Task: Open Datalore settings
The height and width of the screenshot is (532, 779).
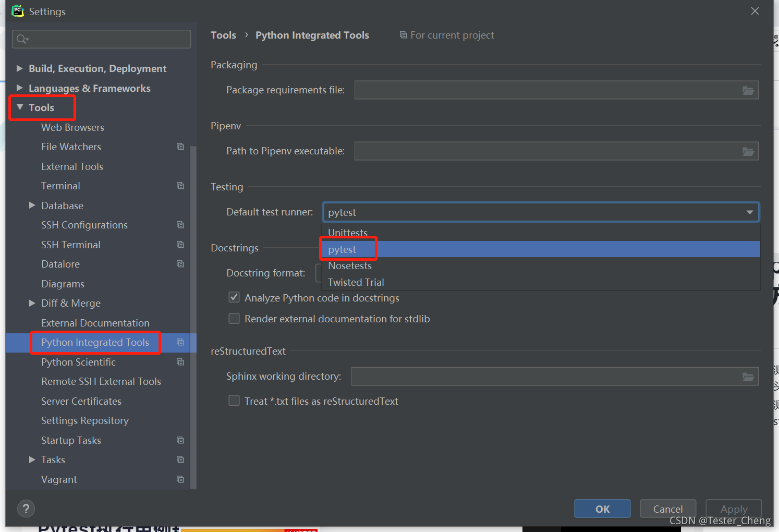Action: pyautogui.click(x=60, y=264)
